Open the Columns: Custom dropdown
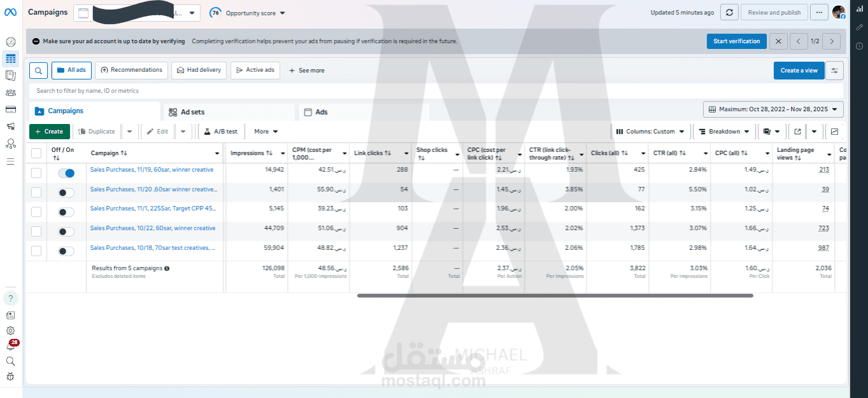Screen dimensions: 868x398 (650, 132)
